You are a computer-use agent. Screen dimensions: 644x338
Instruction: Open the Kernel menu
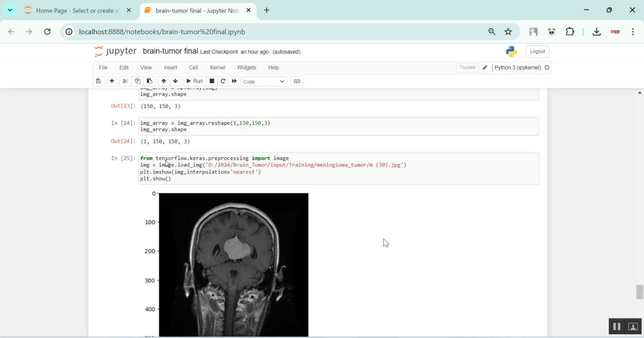coord(217,67)
